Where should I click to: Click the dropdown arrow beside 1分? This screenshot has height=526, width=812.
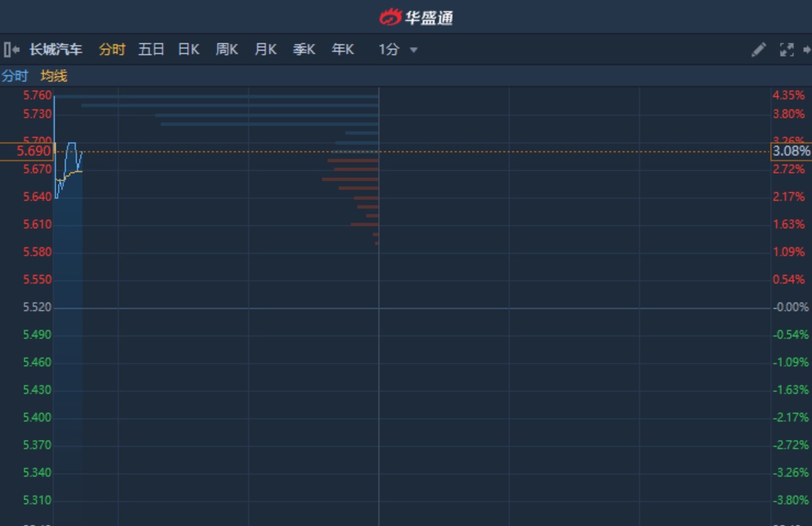[x=414, y=50]
